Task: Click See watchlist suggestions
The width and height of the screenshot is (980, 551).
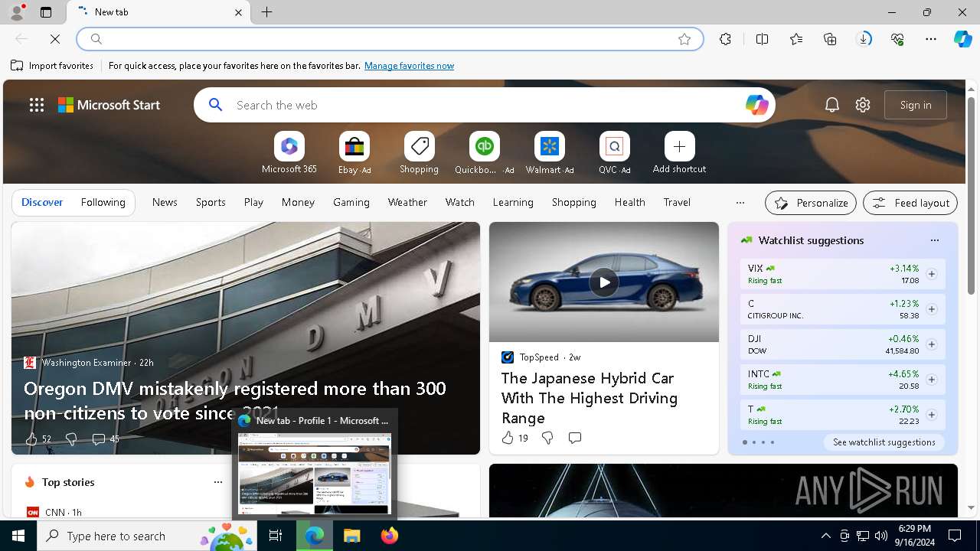Action: click(x=884, y=442)
